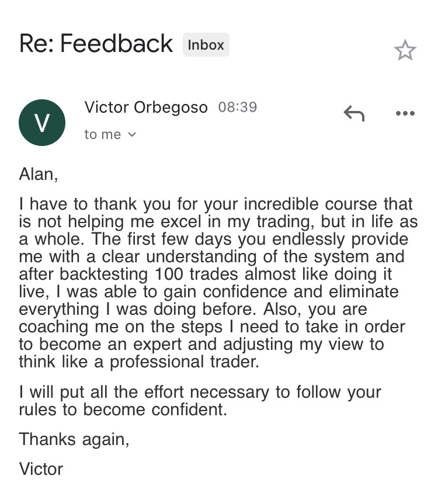Click the "Alan," greeting line
Viewport: 438px width, 504px height.
coord(39,174)
